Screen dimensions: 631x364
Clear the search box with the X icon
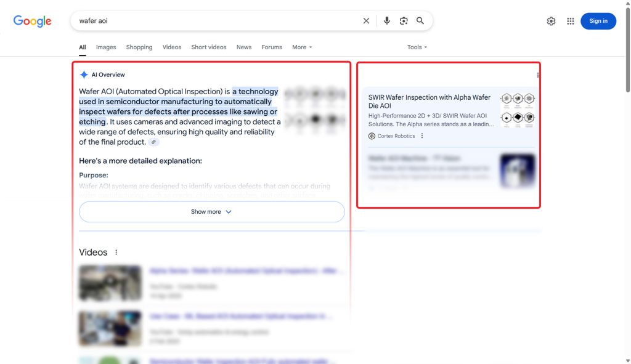366,21
